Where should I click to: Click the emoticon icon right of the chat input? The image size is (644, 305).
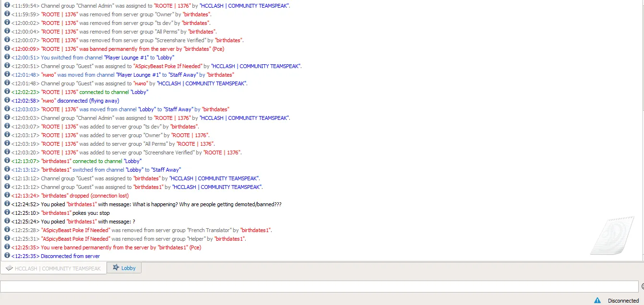point(643,286)
